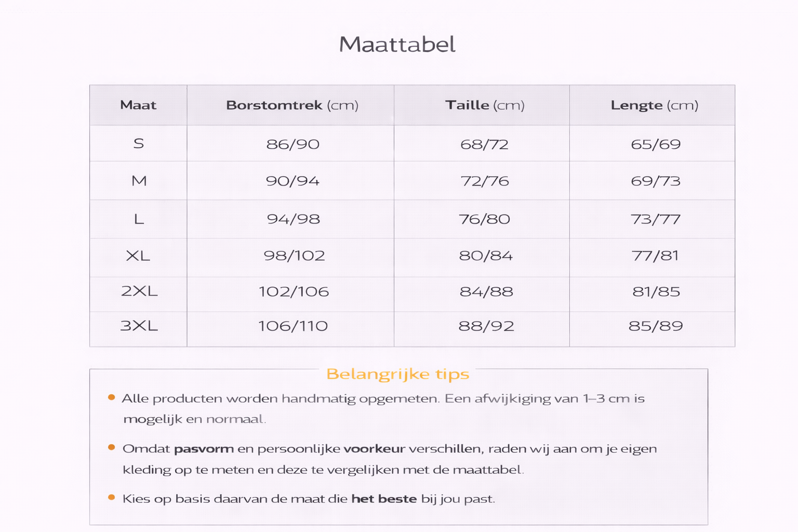This screenshot has height=532, width=798.
Task: Click the Taille (cm) column header
Action: click(x=485, y=105)
